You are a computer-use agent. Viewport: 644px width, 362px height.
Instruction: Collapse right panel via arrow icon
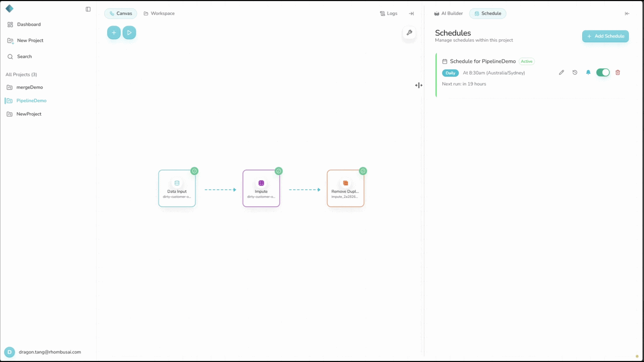(411, 14)
